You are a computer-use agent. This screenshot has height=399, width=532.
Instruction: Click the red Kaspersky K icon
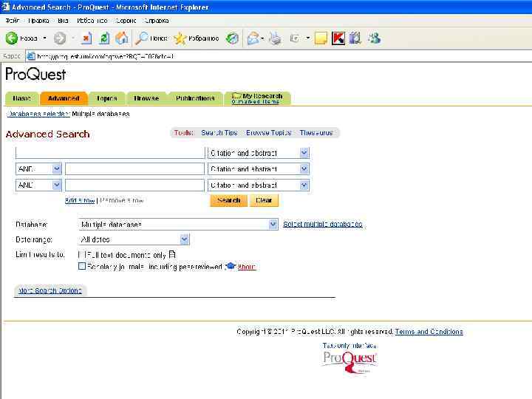(x=338, y=38)
